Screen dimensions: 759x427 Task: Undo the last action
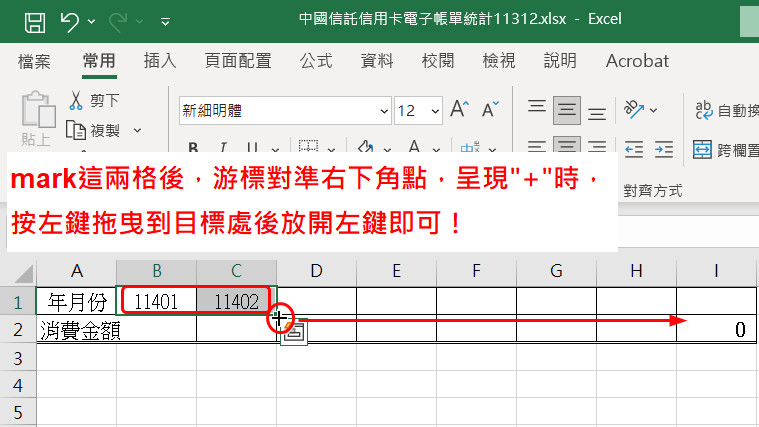point(70,19)
